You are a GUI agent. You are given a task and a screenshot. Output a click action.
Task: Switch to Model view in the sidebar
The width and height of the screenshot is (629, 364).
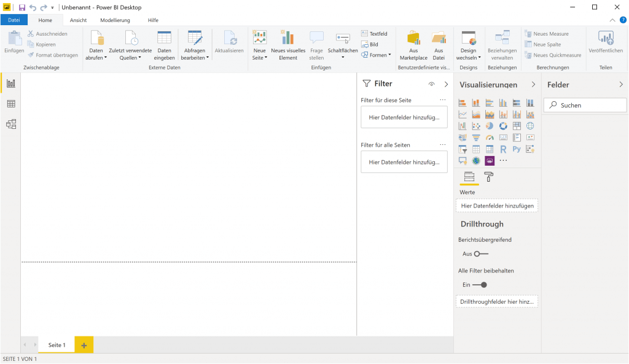(10, 123)
